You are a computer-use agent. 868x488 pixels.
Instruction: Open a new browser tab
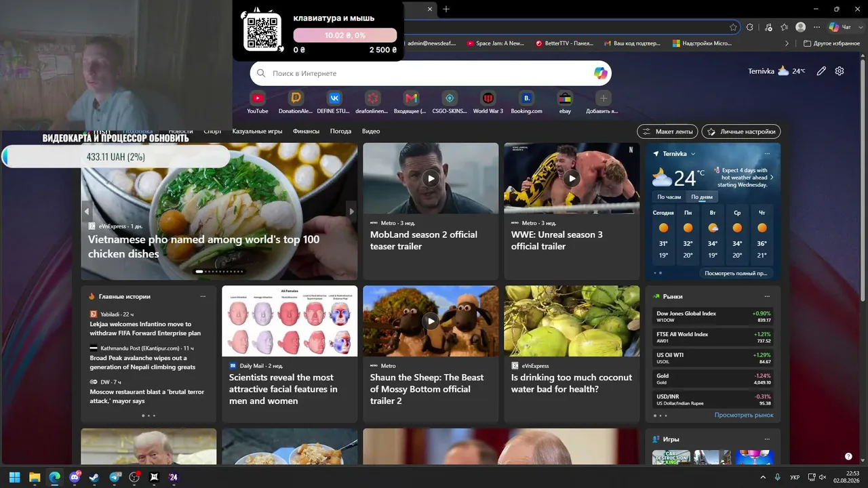tap(446, 9)
